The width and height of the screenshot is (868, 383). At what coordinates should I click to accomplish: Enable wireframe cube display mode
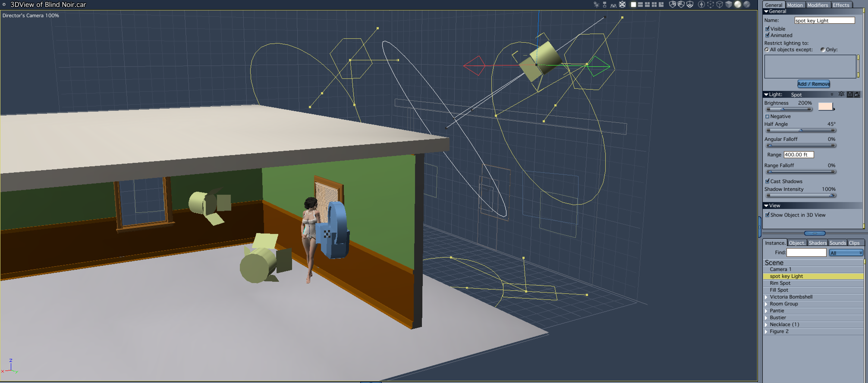(720, 4)
